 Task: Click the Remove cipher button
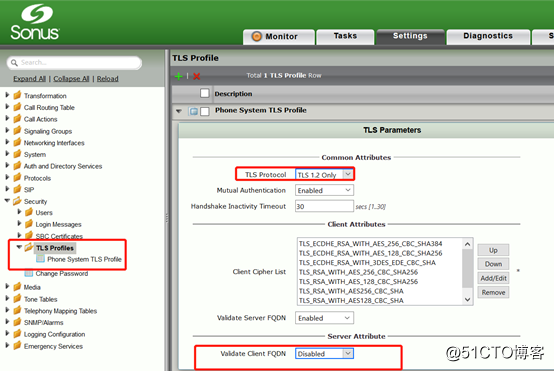click(493, 292)
